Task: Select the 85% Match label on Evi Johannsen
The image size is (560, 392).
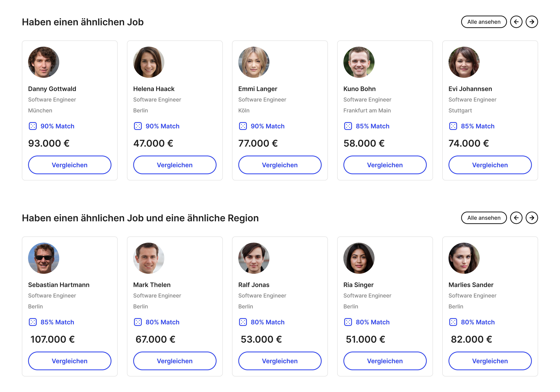Action: pos(478,126)
